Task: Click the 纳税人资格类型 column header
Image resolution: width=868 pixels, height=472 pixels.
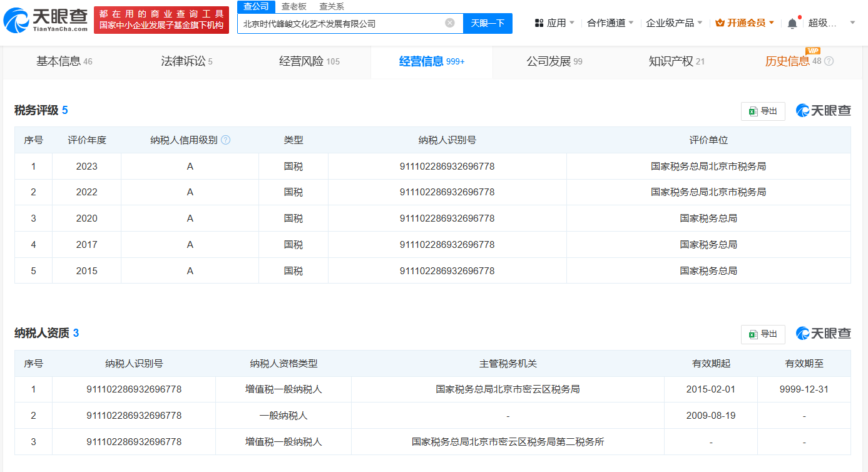Action: [283, 363]
